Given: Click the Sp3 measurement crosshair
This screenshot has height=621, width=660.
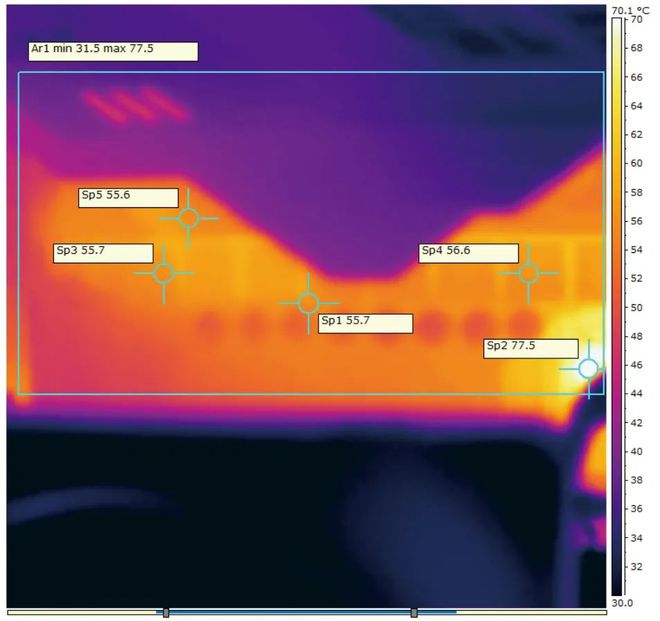Looking at the screenshot, I should click(x=164, y=273).
